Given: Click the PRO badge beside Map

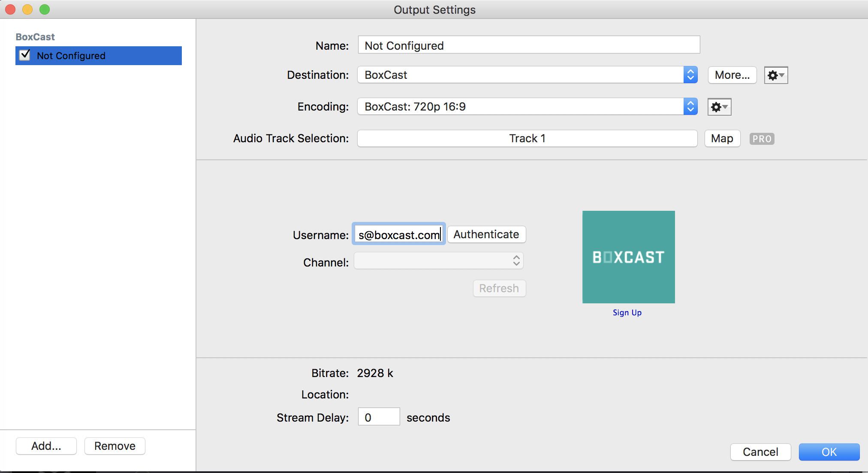Looking at the screenshot, I should coord(762,139).
